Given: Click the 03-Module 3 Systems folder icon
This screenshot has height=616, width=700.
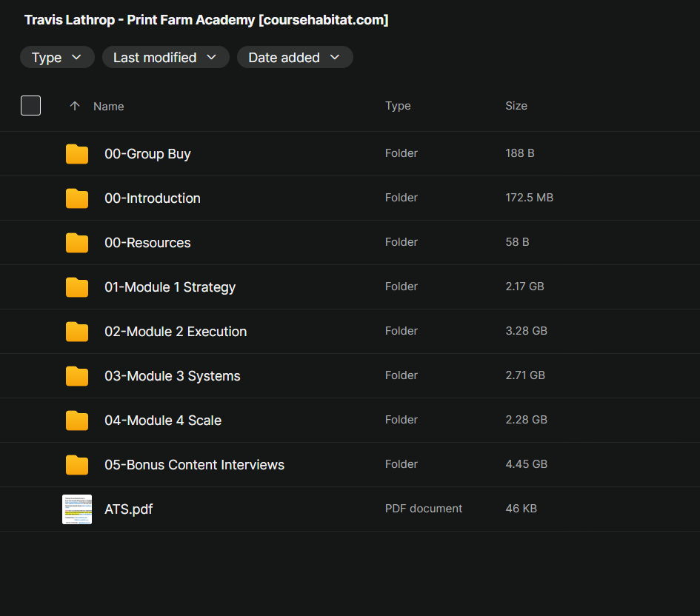Looking at the screenshot, I should tap(77, 376).
